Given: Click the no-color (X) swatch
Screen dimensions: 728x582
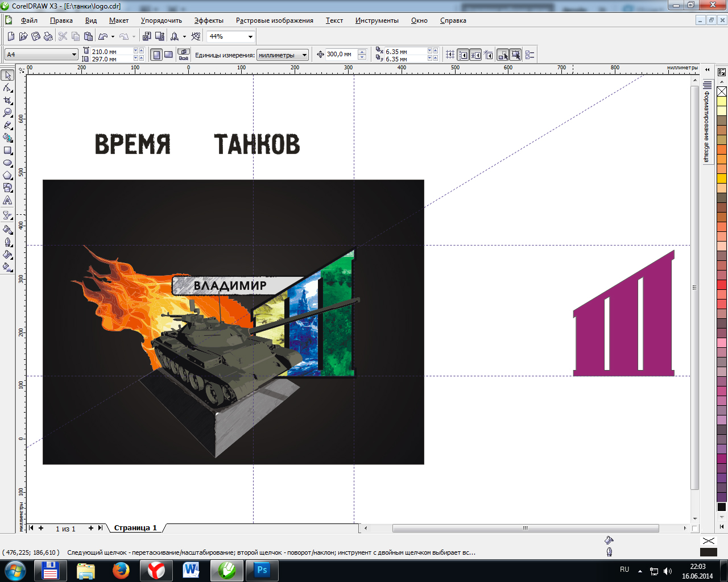Looking at the screenshot, I should 722,92.
